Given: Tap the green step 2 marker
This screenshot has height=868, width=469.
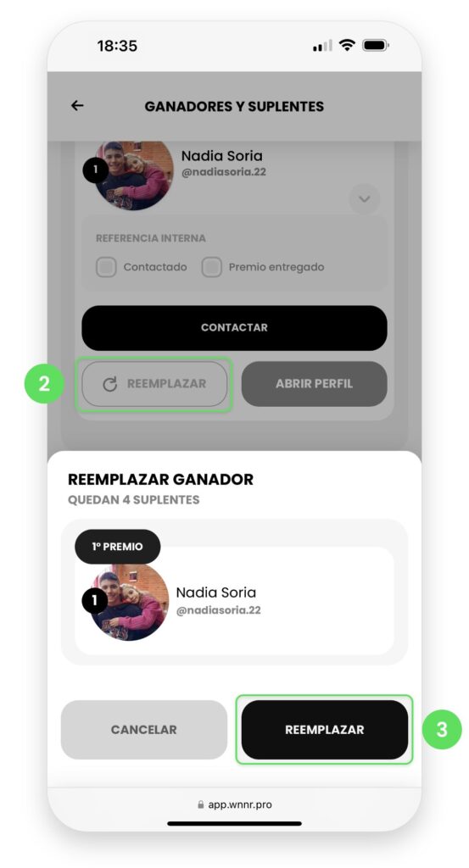Looking at the screenshot, I should 44,383.
